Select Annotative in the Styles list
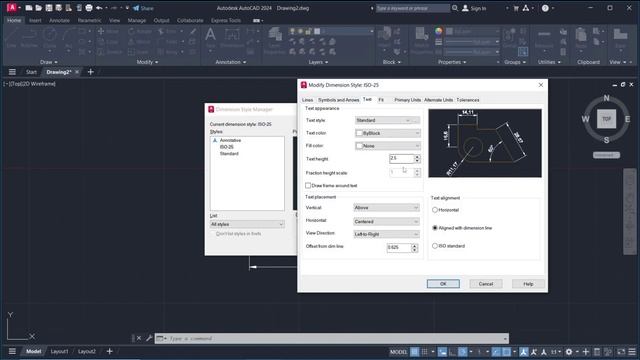The image size is (640, 360). (x=230, y=140)
